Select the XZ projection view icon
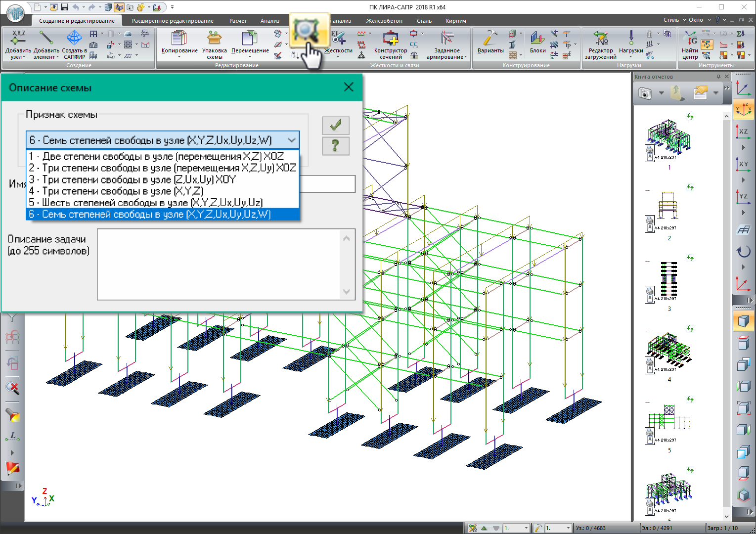Viewport: 756px width, 534px height. tap(743, 131)
